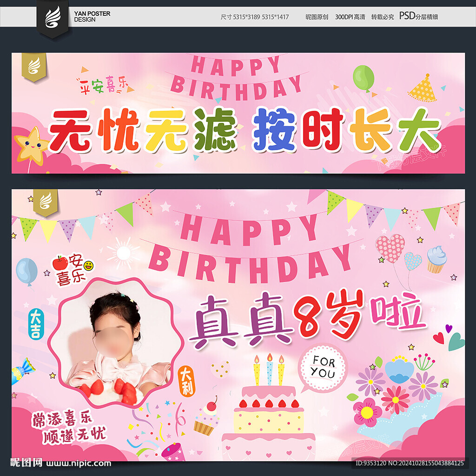Click the Yan Poster Design wing logo
Screen dimensions: 476x476
click(x=53, y=17)
